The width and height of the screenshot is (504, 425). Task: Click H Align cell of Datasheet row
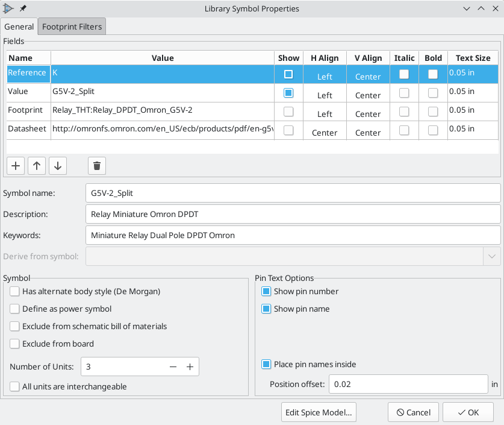coord(325,133)
